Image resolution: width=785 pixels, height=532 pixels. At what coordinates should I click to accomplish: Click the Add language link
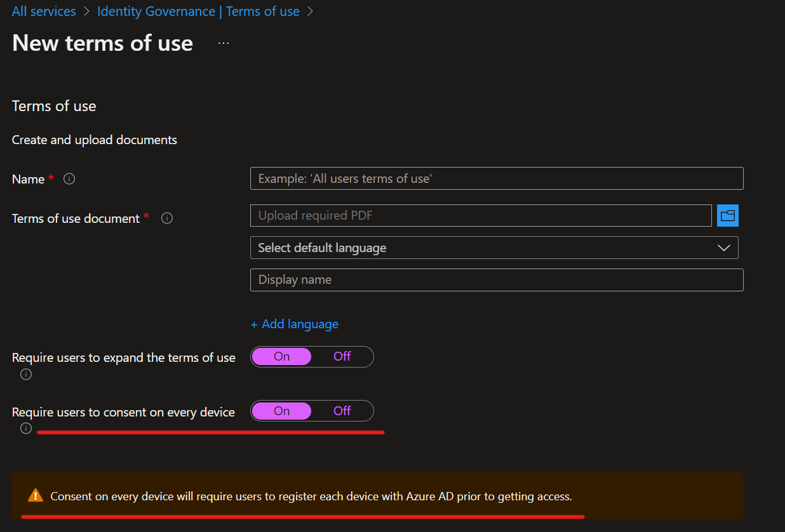coord(294,324)
